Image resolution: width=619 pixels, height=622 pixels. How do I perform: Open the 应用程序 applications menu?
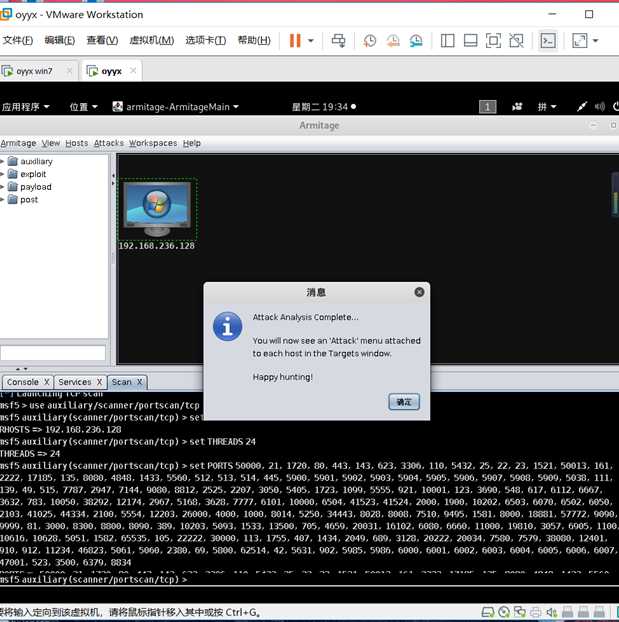pos(25,107)
